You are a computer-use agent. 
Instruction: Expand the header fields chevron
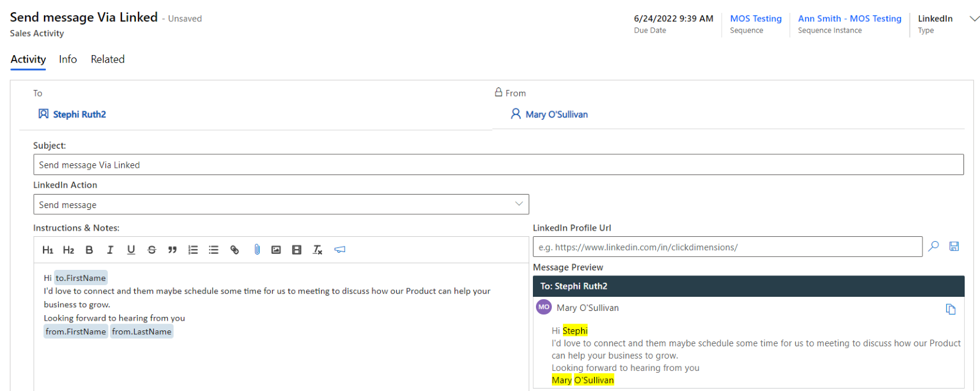pyautogui.click(x=974, y=19)
